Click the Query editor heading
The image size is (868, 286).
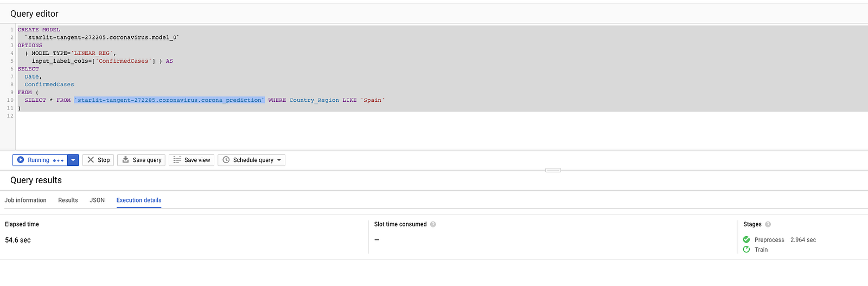[x=34, y=14]
